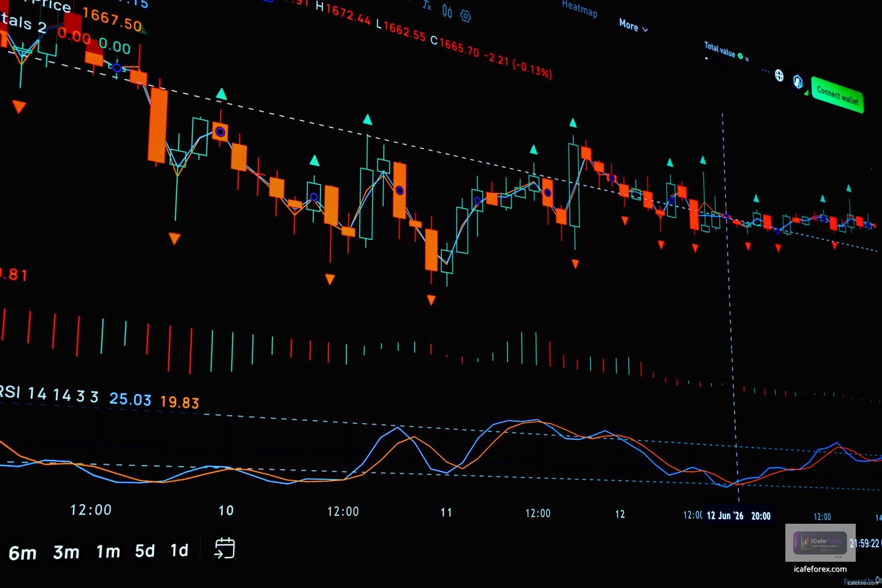Click the orange RSI value 19.83

[x=180, y=402]
